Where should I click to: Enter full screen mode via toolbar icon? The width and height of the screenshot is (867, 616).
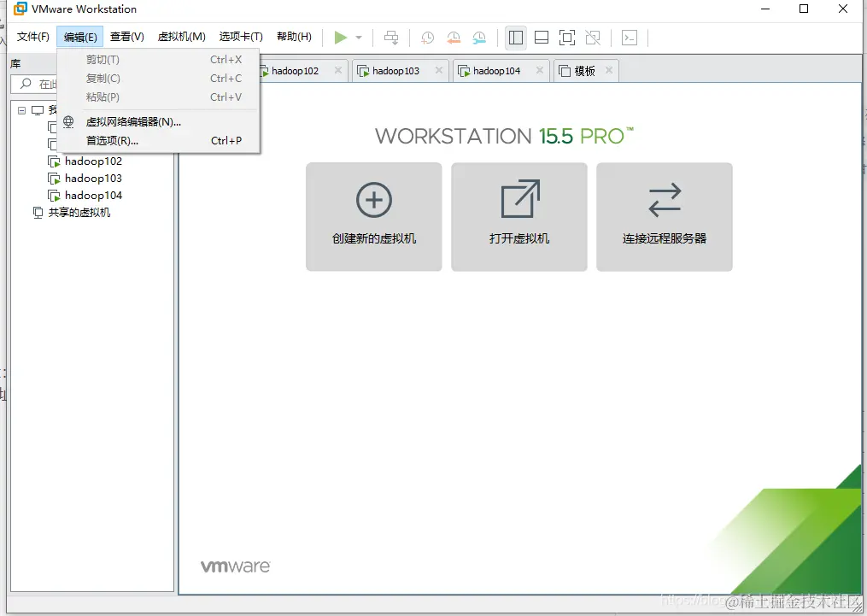click(567, 38)
